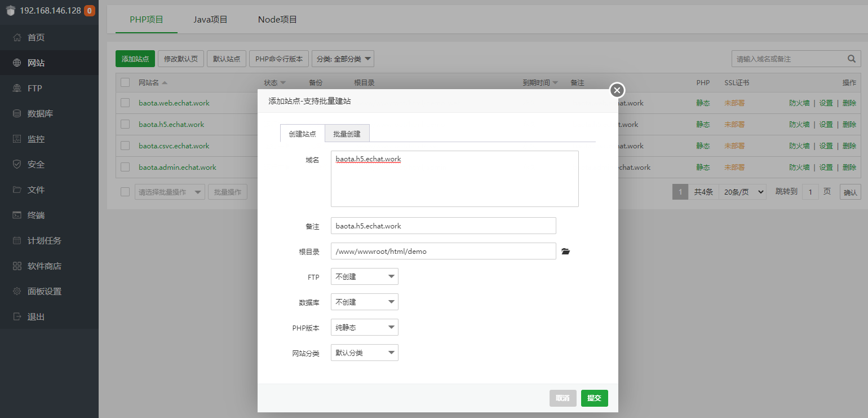Go to 数据库 database sidebar item
The width and height of the screenshot is (868, 418).
pos(40,114)
